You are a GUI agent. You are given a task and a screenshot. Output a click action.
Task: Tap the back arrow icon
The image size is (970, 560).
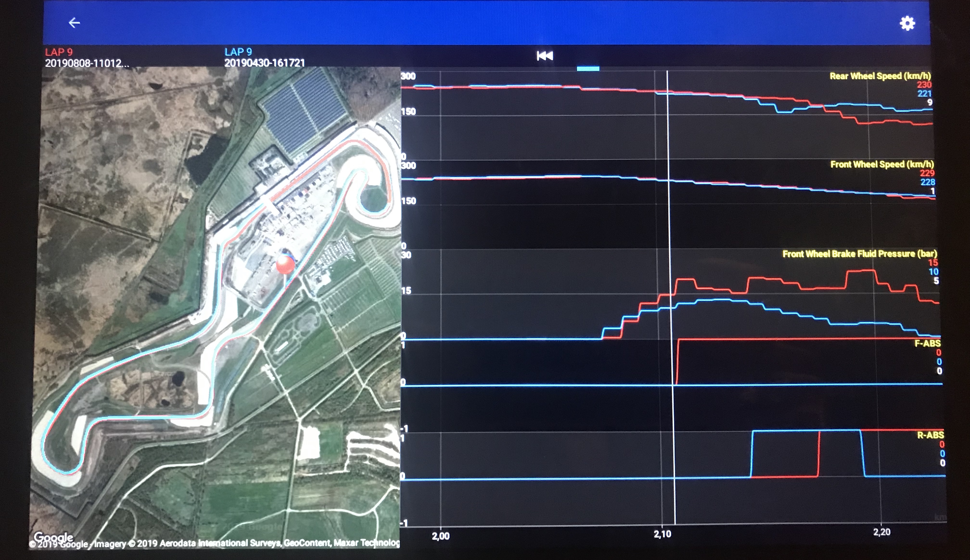click(x=74, y=23)
